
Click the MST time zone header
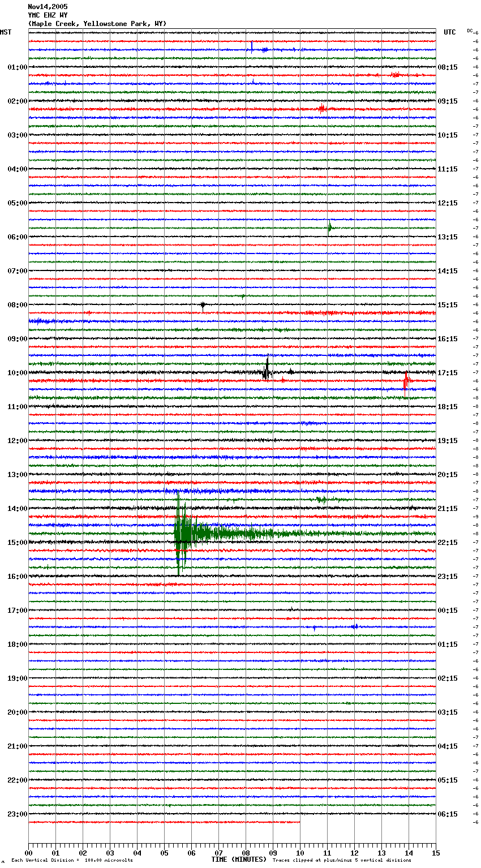(x=6, y=32)
